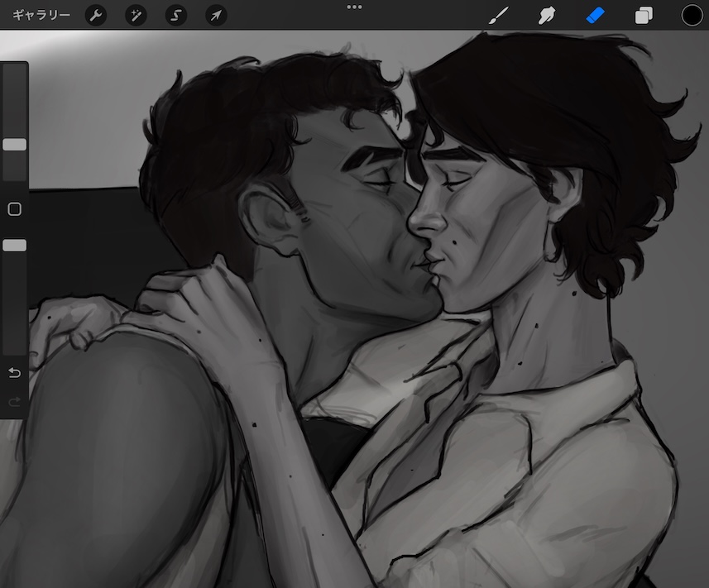Open the Adjustments magic wand menu
709x588 pixels.
[x=136, y=16]
